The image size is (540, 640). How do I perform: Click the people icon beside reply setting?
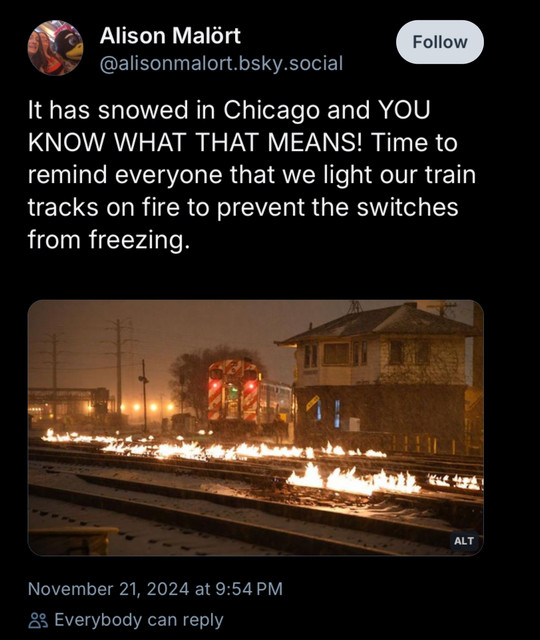38,620
